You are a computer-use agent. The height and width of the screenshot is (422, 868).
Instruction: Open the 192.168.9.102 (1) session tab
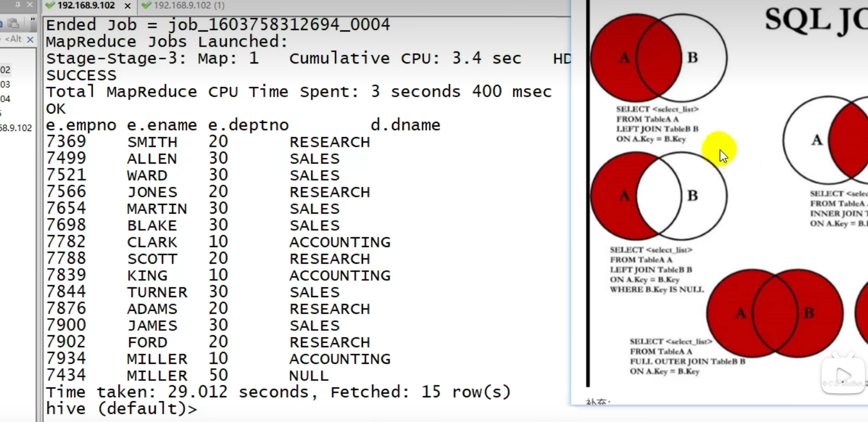click(189, 6)
